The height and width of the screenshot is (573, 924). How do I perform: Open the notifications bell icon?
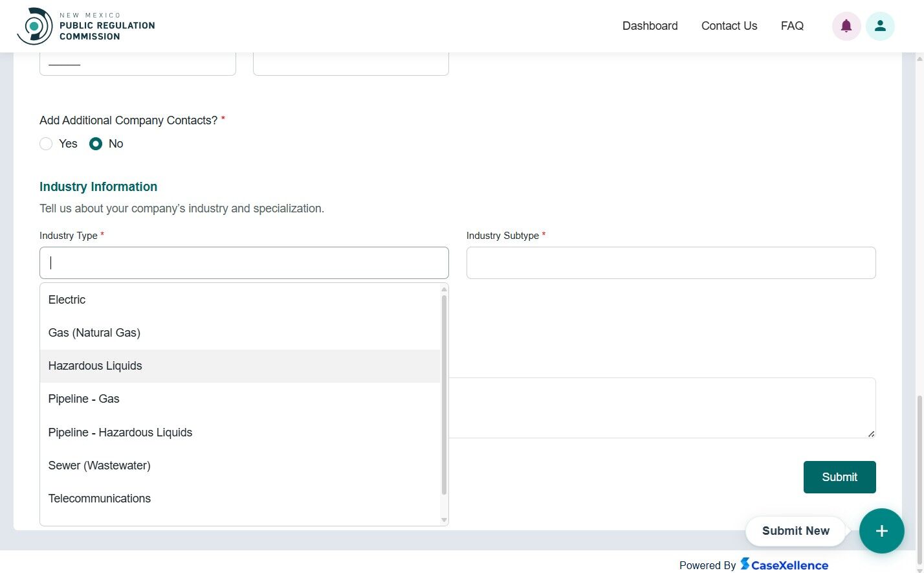point(846,26)
